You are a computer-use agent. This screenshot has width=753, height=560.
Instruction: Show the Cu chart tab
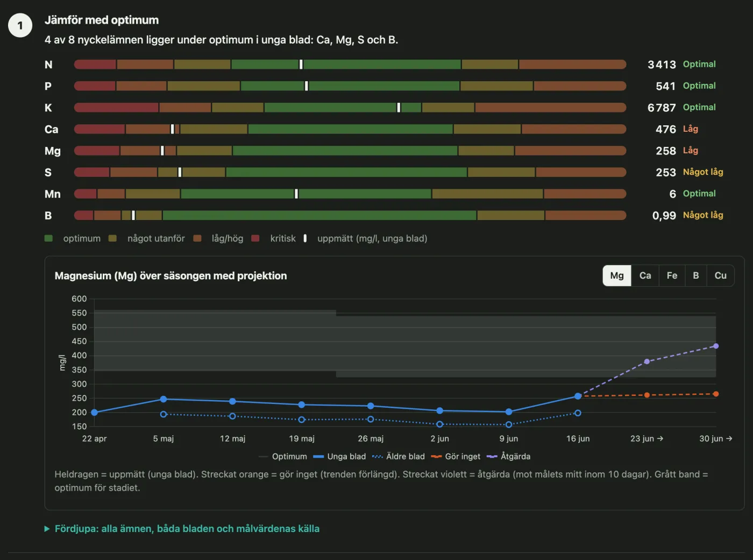tap(720, 275)
